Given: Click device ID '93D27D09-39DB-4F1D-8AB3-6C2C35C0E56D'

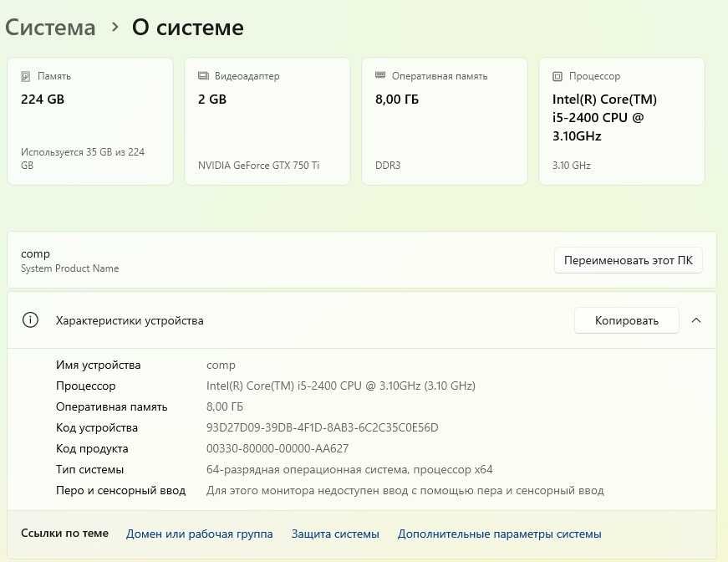Looking at the screenshot, I should (x=323, y=427).
